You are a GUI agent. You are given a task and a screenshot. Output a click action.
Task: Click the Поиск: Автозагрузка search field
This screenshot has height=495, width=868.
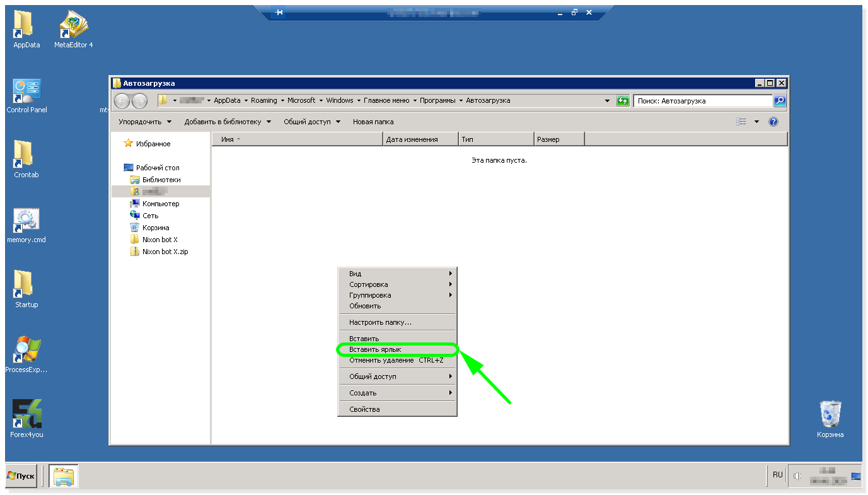point(703,101)
